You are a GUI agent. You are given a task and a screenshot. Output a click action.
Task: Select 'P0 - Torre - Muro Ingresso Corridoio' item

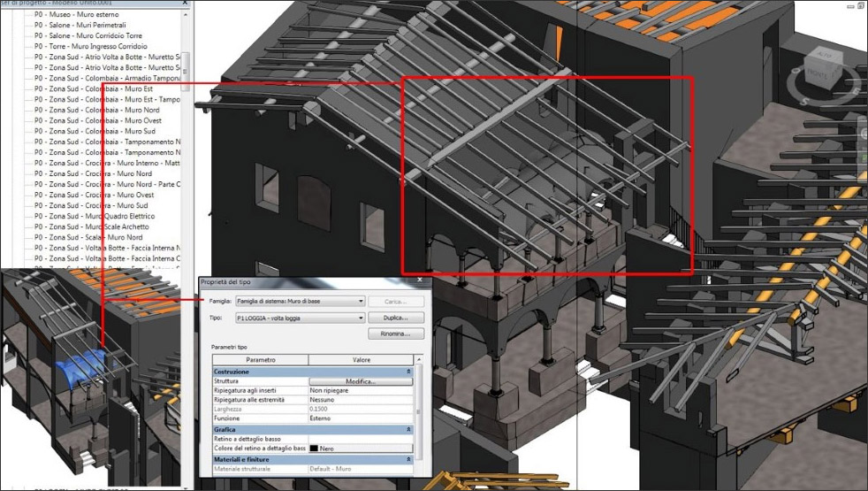click(x=90, y=47)
